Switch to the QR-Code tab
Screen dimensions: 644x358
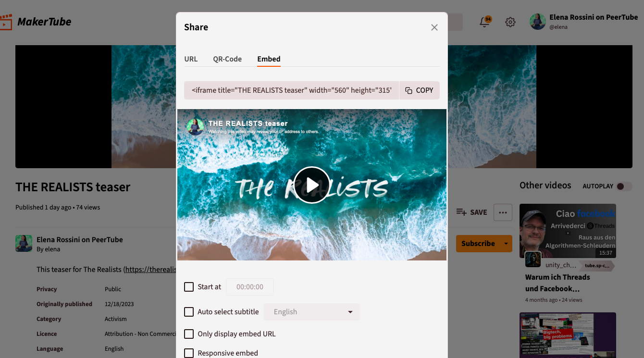[227, 59]
